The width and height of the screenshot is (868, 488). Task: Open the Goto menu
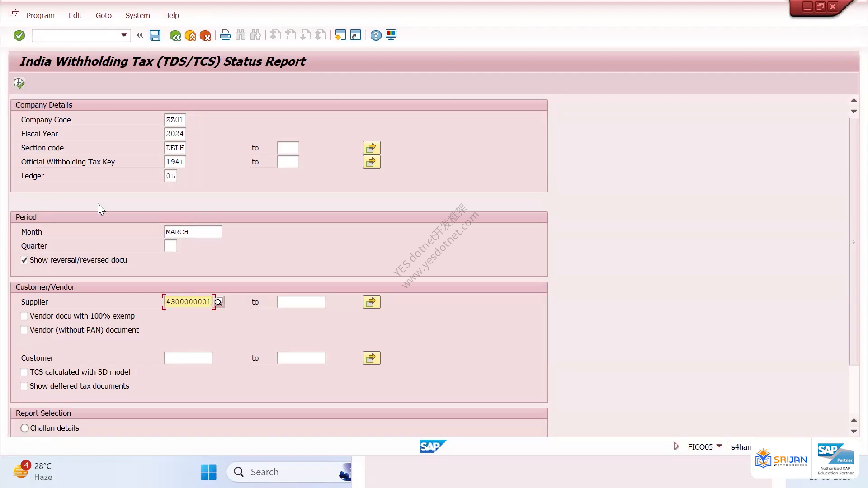point(104,15)
